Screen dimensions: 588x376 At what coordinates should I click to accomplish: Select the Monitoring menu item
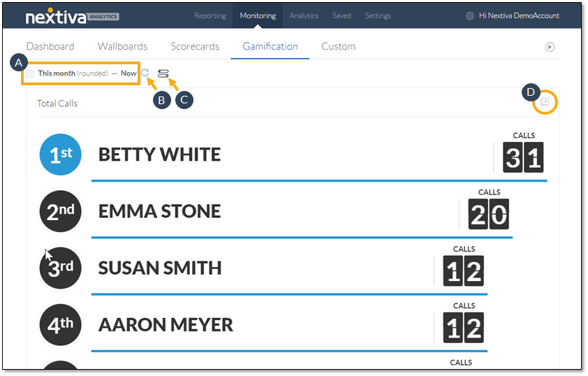pos(258,16)
